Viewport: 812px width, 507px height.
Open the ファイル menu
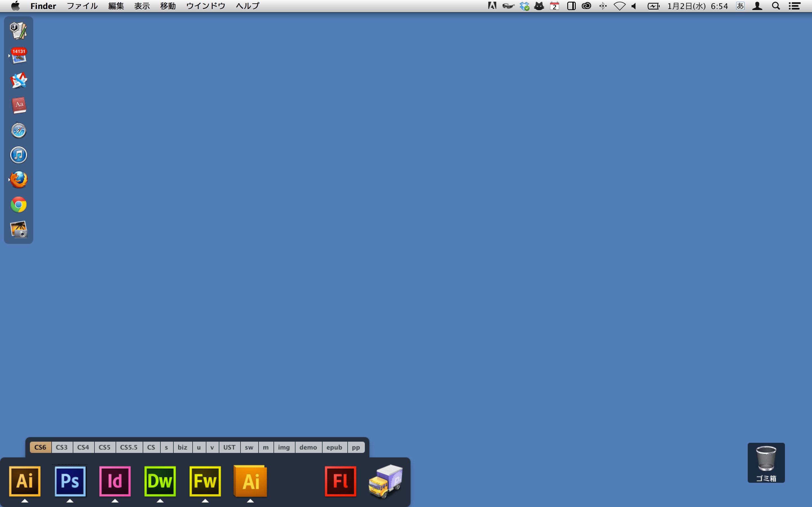tap(82, 6)
